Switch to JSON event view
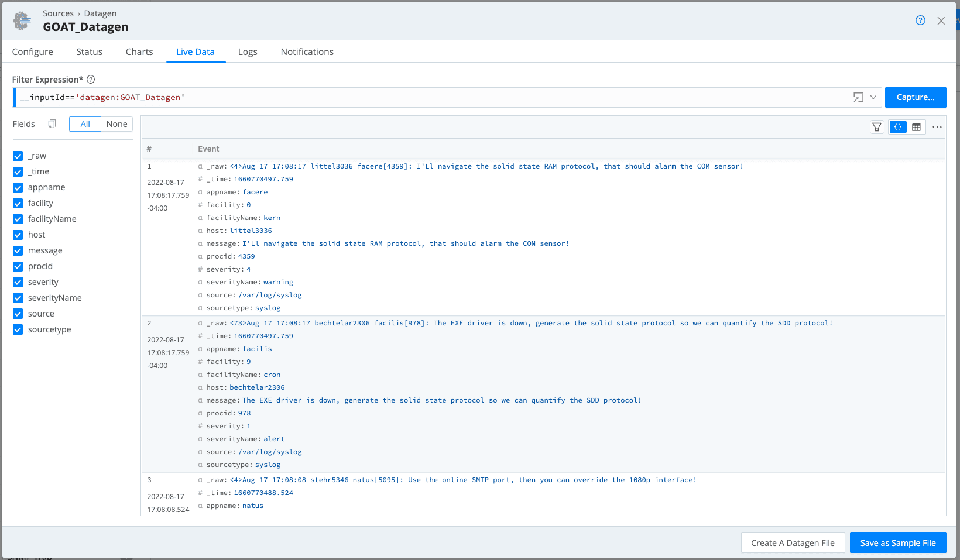 click(x=897, y=127)
